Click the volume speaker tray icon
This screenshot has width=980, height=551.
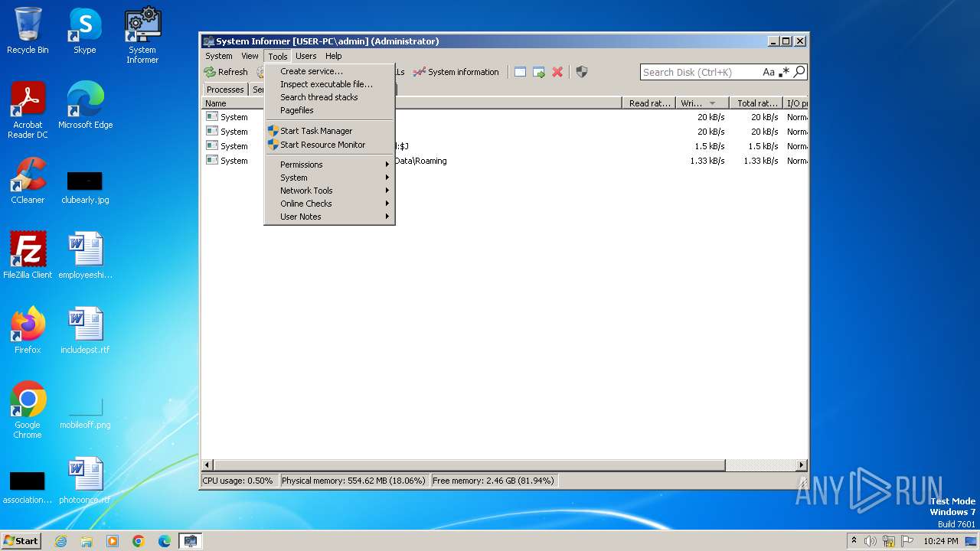click(x=871, y=541)
